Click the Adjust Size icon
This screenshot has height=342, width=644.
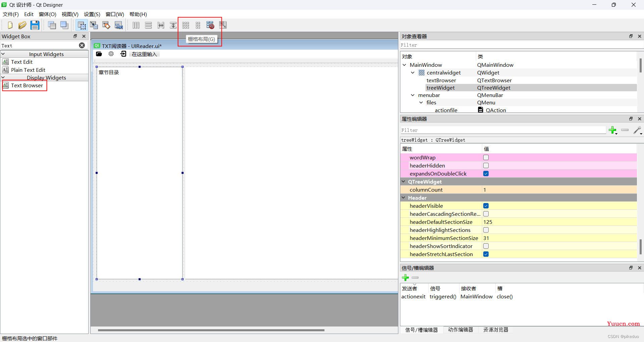223,25
